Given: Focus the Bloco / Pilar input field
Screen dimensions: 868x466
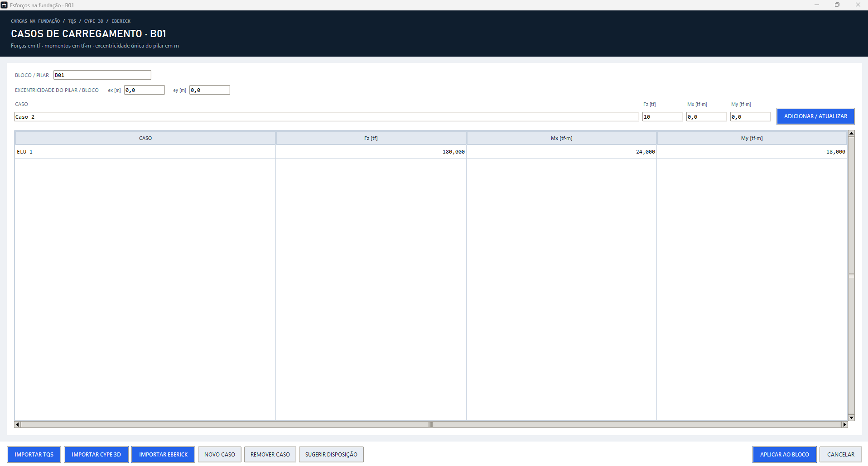Looking at the screenshot, I should click(x=102, y=75).
